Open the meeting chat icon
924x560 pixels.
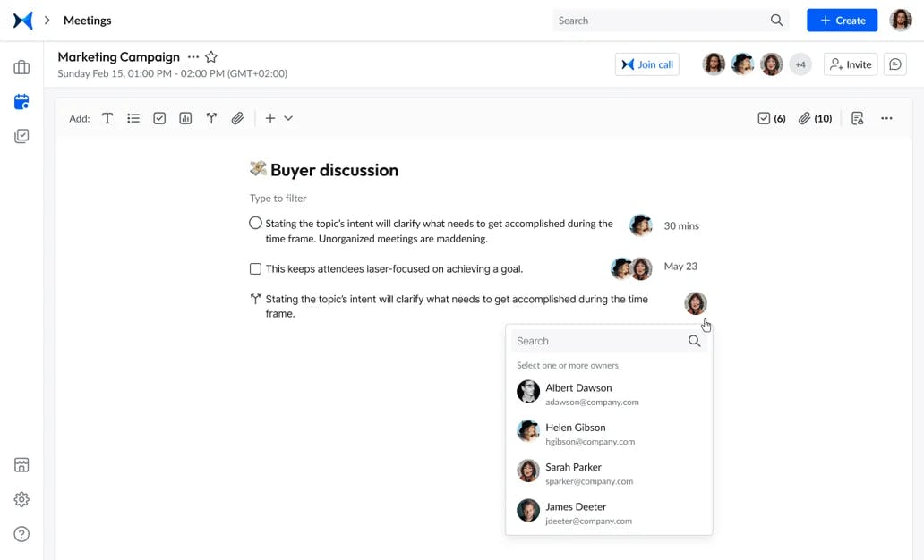point(894,64)
